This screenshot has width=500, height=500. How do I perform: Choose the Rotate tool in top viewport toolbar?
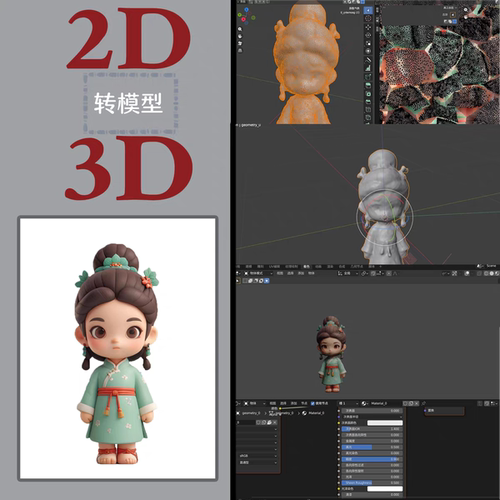[368, 35]
